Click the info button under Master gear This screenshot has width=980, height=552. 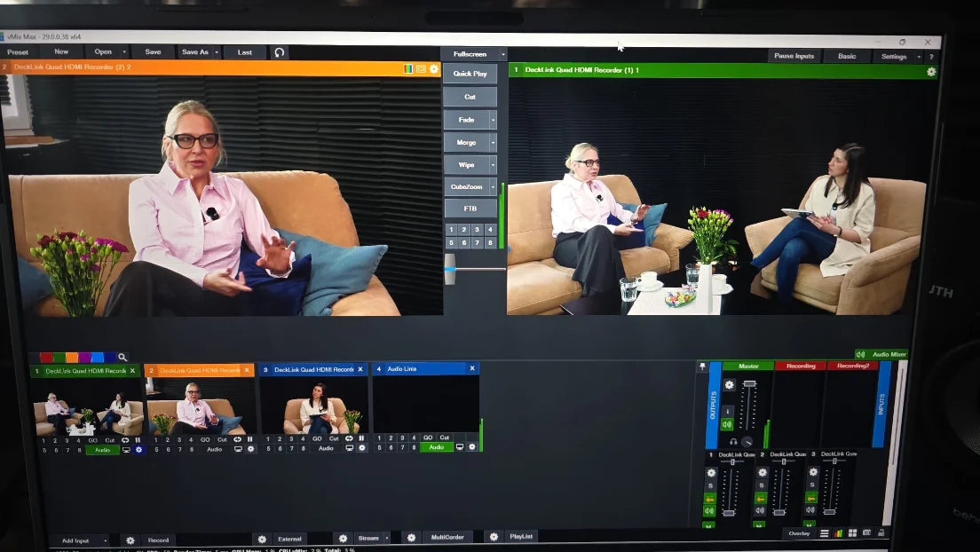[728, 412]
